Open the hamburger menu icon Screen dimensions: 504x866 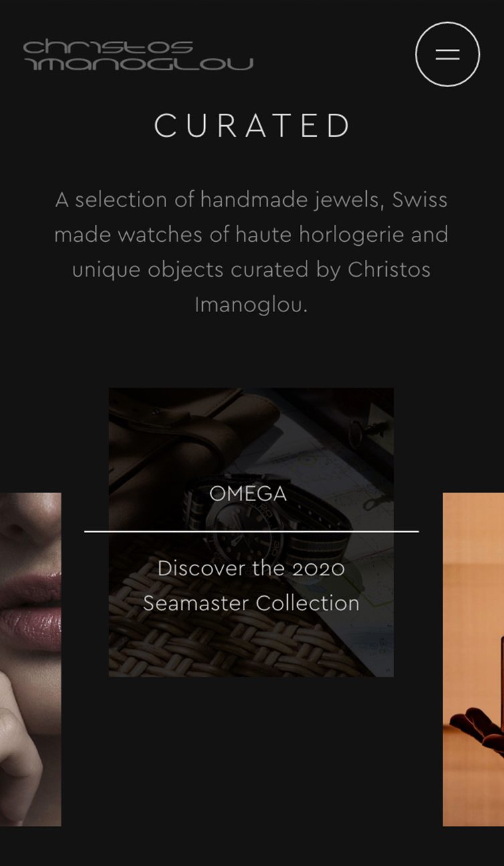(447, 54)
